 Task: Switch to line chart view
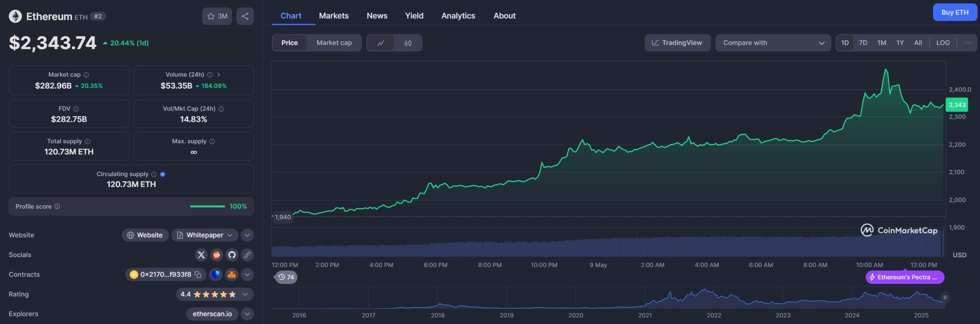coord(381,43)
